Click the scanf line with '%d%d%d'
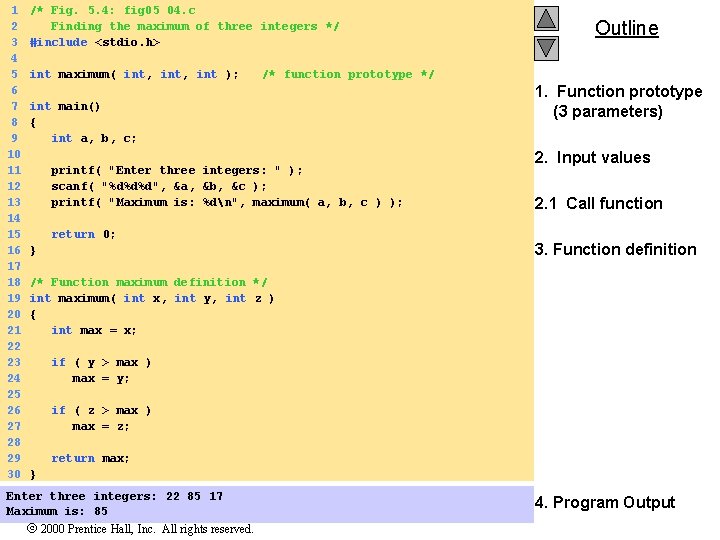The width and height of the screenshot is (720, 540). (x=158, y=186)
